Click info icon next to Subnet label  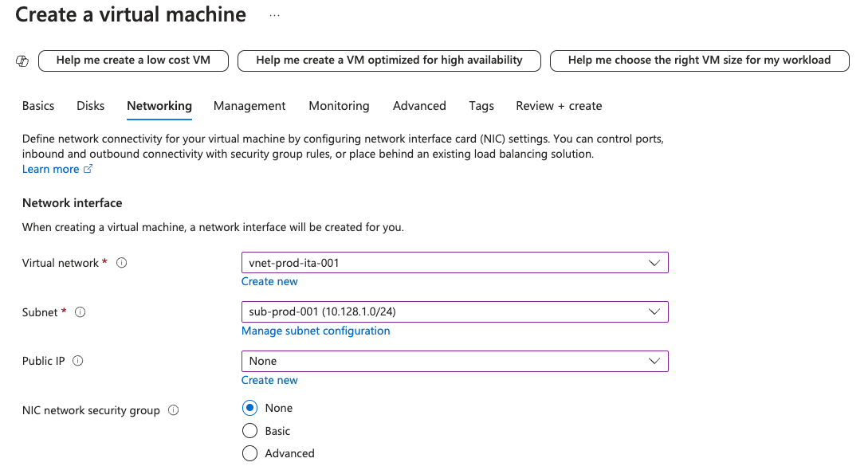(x=80, y=312)
